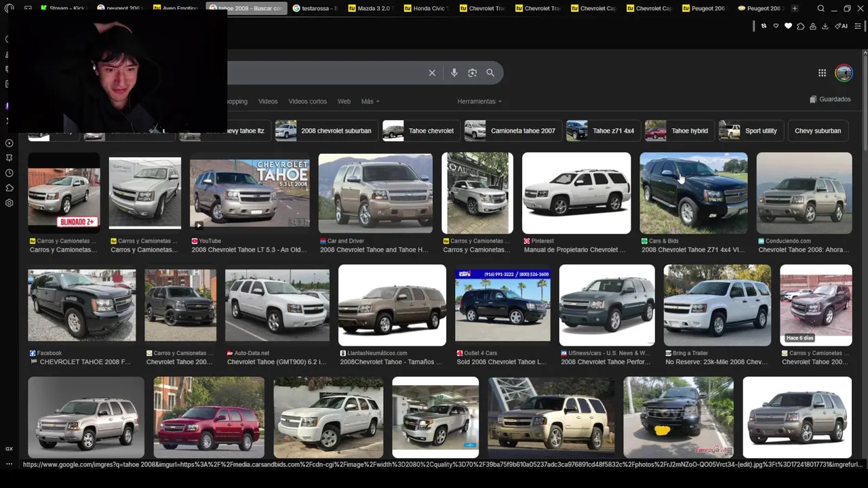The width and height of the screenshot is (868, 488).
Task: Switch to the Honda Civic browser tab
Action: click(427, 8)
